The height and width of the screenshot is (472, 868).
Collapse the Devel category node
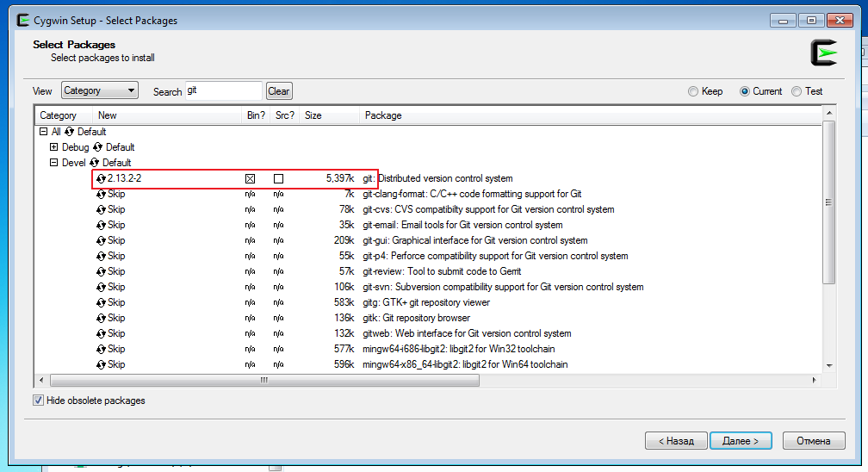[53, 162]
